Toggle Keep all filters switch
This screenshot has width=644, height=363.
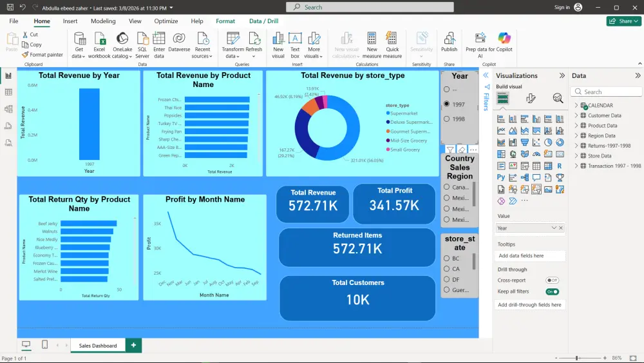tap(552, 291)
